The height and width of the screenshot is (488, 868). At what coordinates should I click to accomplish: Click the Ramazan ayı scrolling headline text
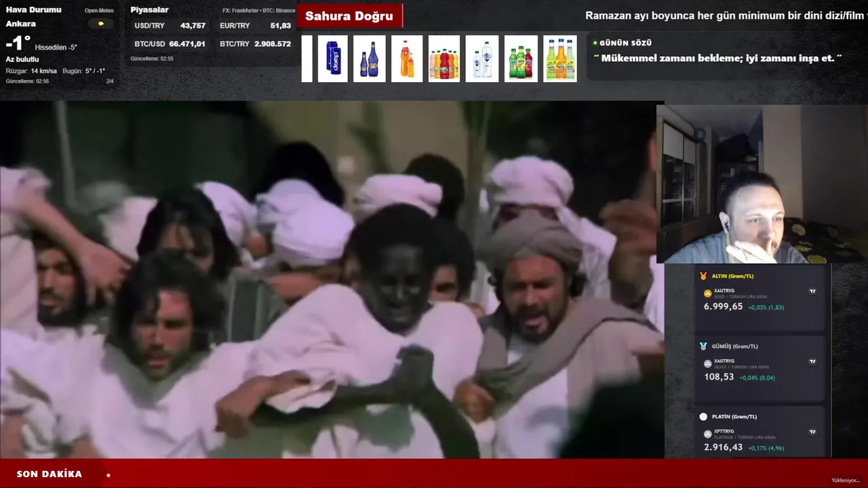pyautogui.click(x=726, y=16)
